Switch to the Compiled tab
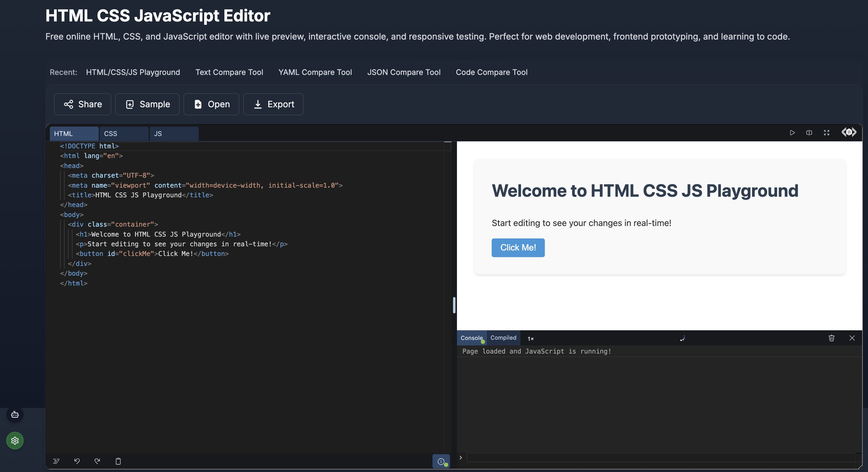The image size is (868, 472). pos(503,338)
